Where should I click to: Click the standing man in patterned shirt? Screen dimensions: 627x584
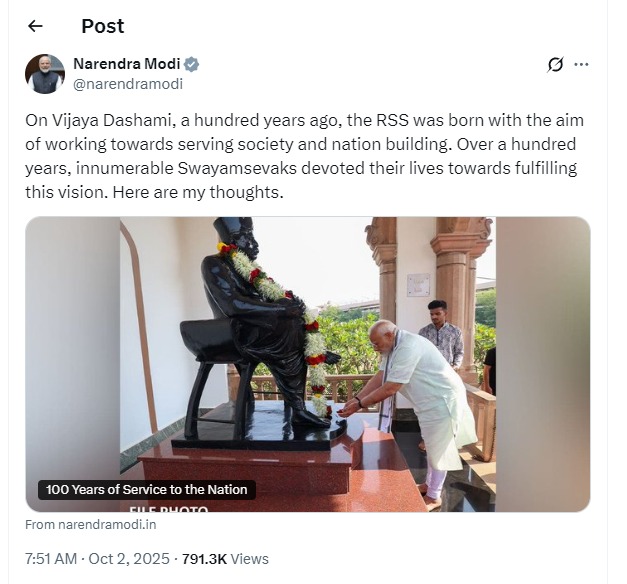pyautogui.click(x=443, y=334)
